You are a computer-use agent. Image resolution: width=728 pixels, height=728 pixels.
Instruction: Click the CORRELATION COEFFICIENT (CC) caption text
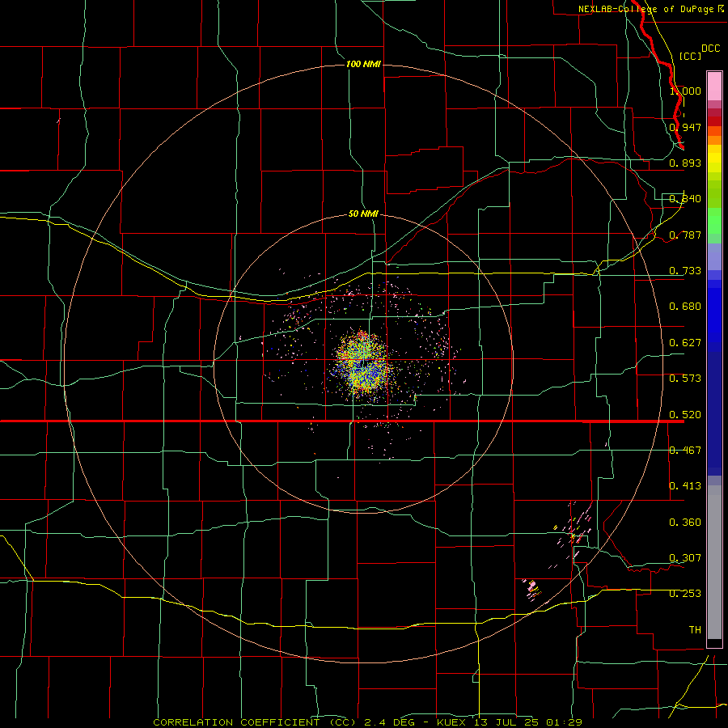pos(255,722)
